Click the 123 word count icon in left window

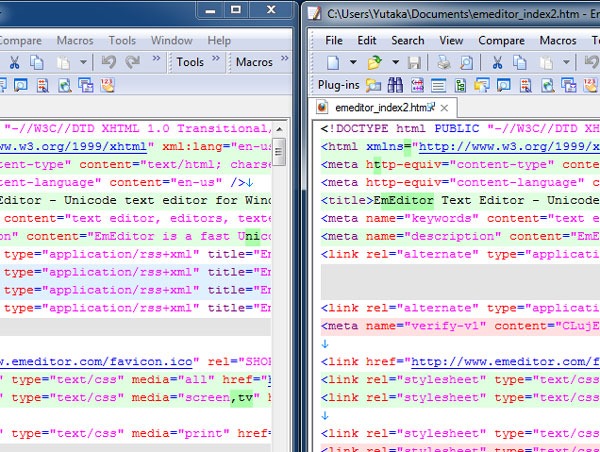[108, 85]
